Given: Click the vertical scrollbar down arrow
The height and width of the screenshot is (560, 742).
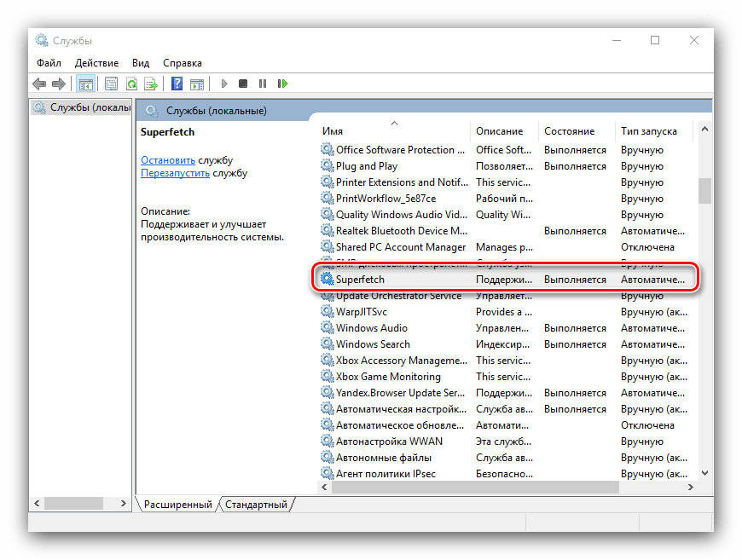Looking at the screenshot, I should pos(704,473).
